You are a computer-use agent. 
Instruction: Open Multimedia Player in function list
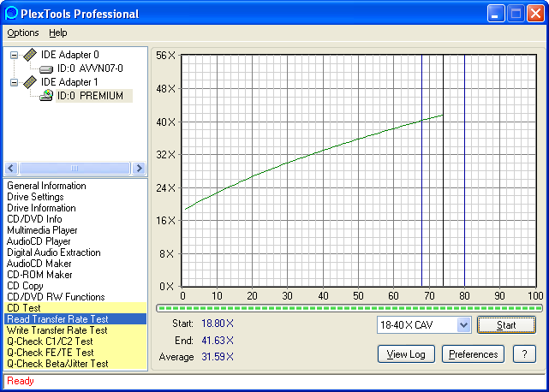[75, 230]
